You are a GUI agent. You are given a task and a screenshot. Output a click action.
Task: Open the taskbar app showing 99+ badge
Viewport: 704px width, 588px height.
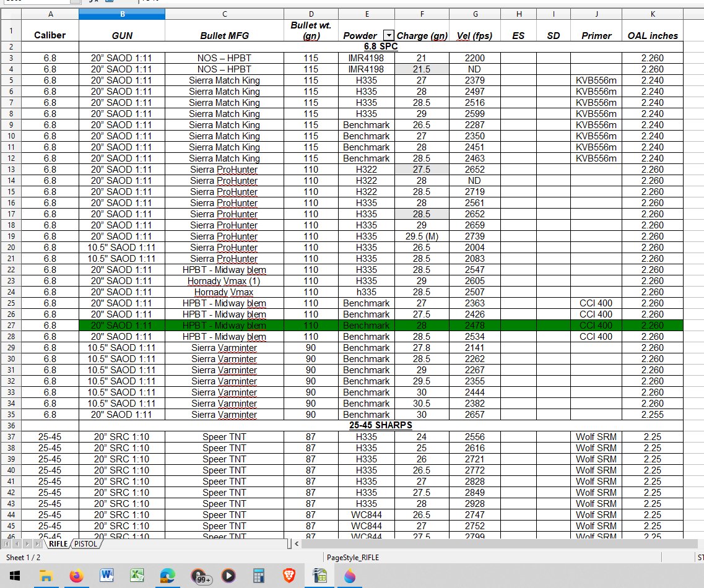pos(200,576)
